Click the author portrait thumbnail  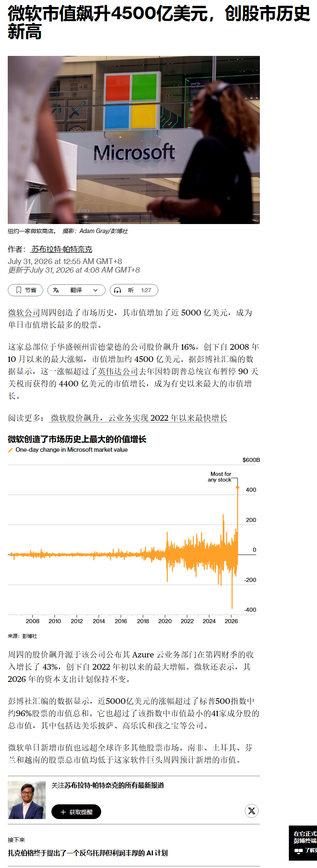[27, 800]
